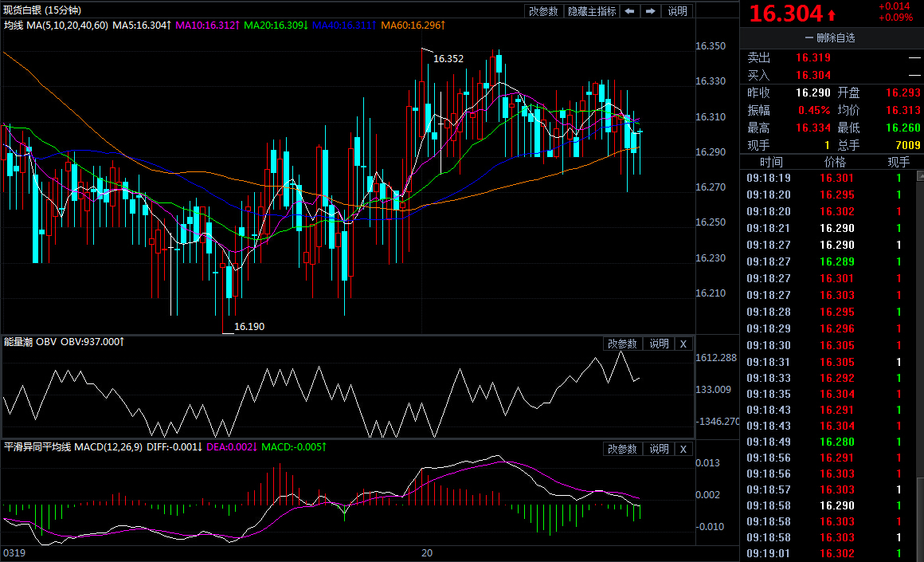
Task: Click the 最低 value 16.260
Action: [902, 128]
